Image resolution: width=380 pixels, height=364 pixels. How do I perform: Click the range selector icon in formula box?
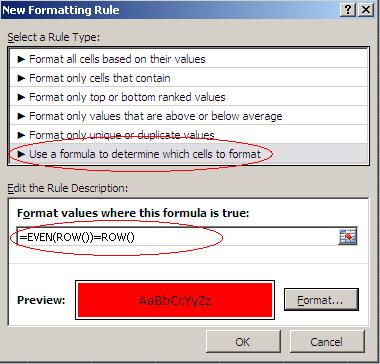coord(348,236)
